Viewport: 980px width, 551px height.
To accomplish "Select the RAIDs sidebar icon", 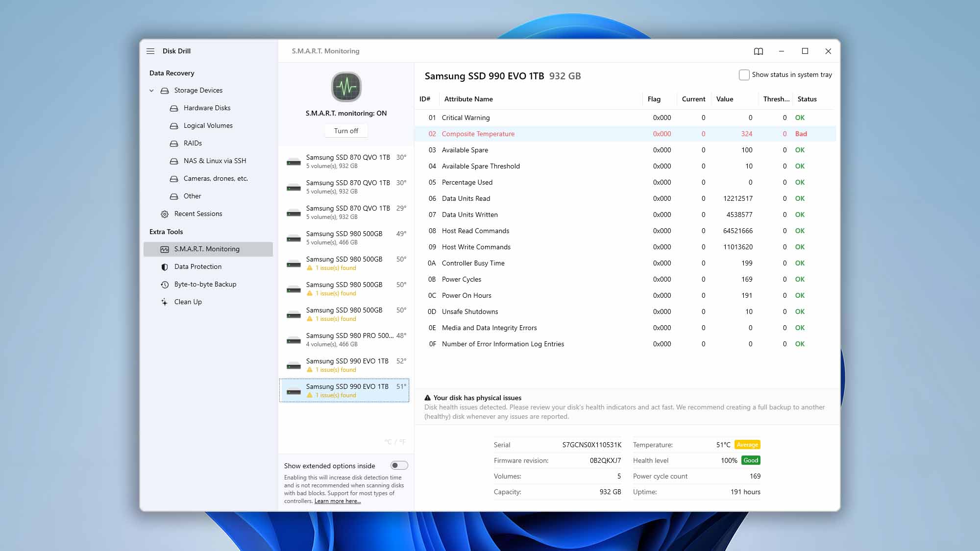I will pyautogui.click(x=173, y=144).
